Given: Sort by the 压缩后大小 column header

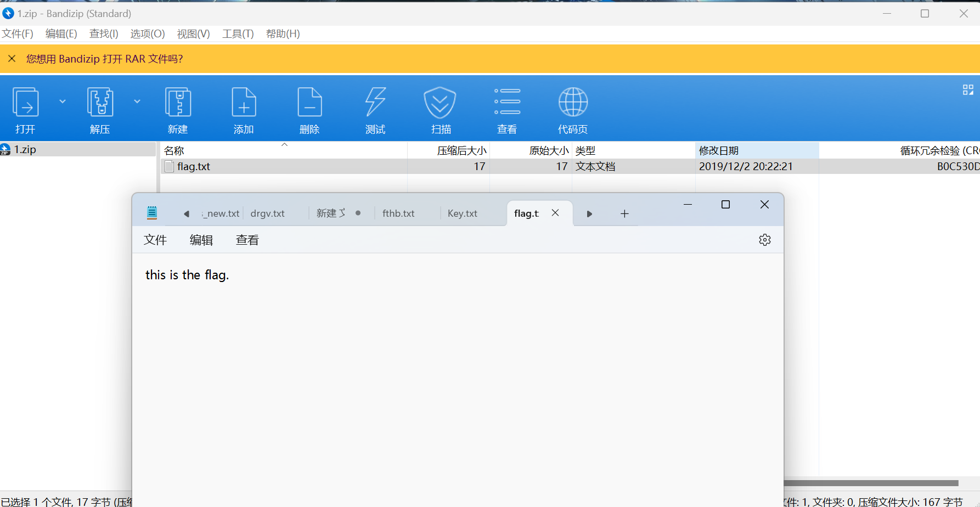Looking at the screenshot, I should 449,150.
